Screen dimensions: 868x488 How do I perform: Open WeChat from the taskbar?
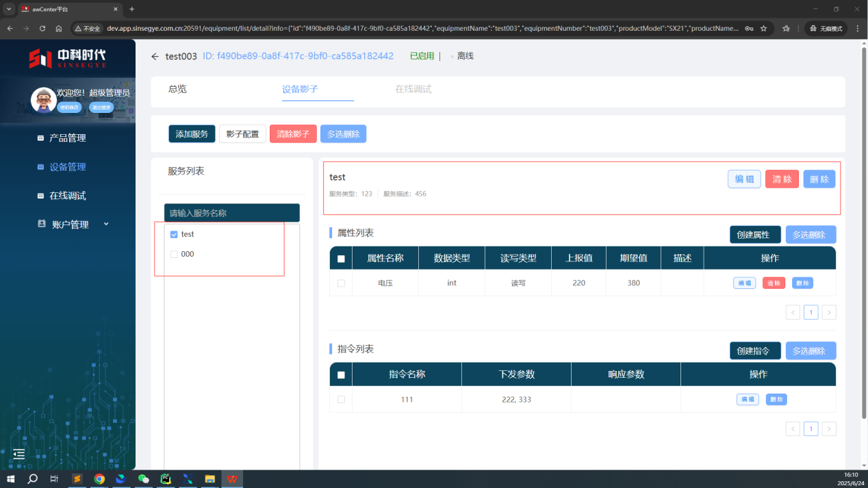pos(143,479)
